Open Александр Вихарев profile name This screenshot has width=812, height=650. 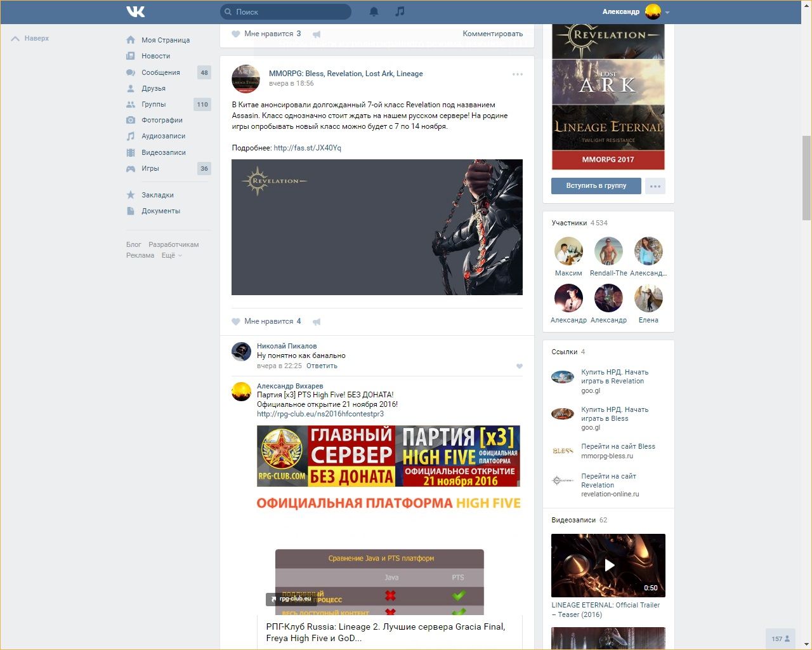[290, 386]
